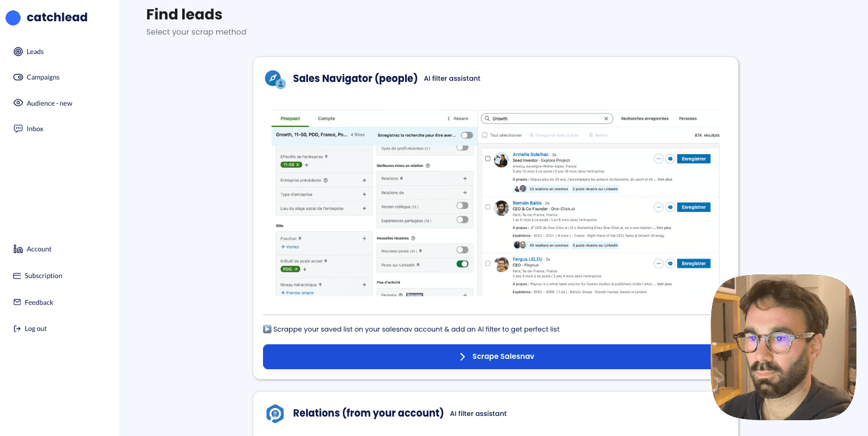Toggle Vues de profil récentes switch
This screenshot has width=868, height=436.
(x=462, y=148)
